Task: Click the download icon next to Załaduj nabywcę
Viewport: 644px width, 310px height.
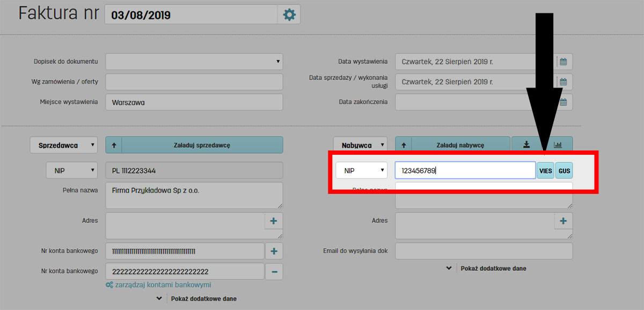Action: tap(526, 145)
